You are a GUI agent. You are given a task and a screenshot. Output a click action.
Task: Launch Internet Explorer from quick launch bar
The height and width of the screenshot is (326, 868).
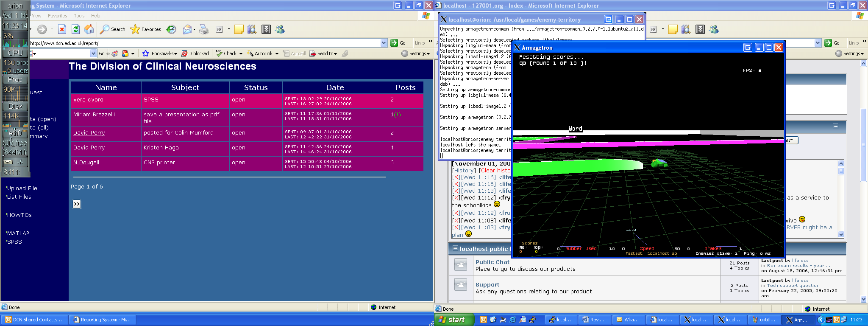(512, 320)
